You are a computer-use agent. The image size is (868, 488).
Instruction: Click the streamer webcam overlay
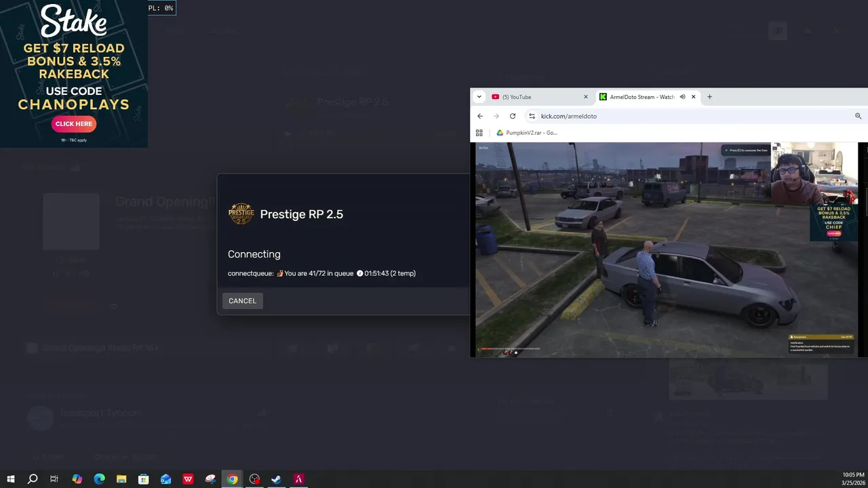pos(814,173)
